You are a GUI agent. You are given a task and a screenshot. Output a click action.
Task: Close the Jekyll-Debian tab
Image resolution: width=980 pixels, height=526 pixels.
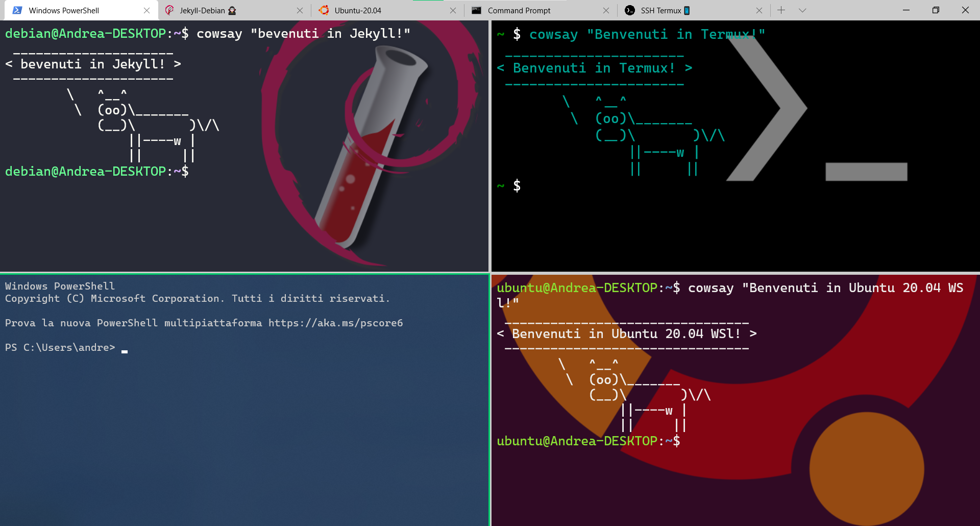click(x=300, y=10)
